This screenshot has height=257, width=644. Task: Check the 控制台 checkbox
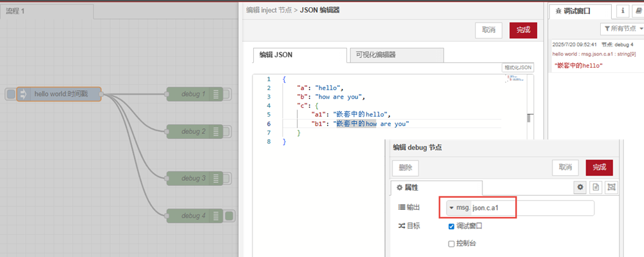[x=451, y=244]
